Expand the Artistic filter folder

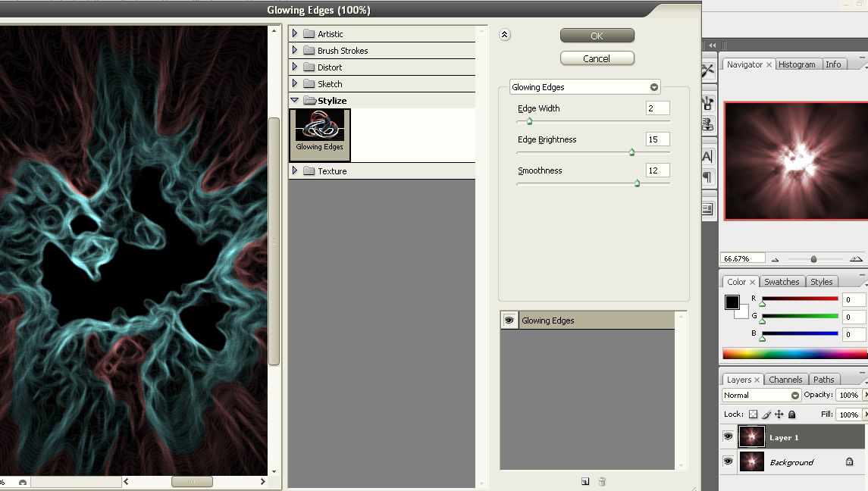point(295,34)
